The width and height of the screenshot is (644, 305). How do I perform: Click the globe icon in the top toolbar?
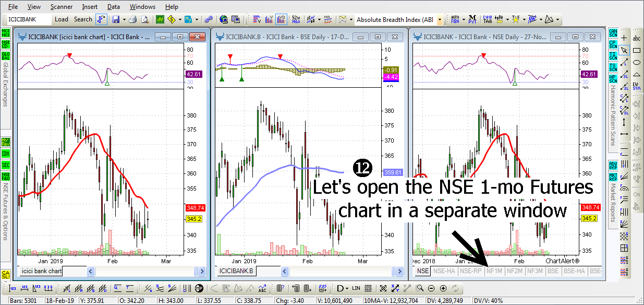223,19
